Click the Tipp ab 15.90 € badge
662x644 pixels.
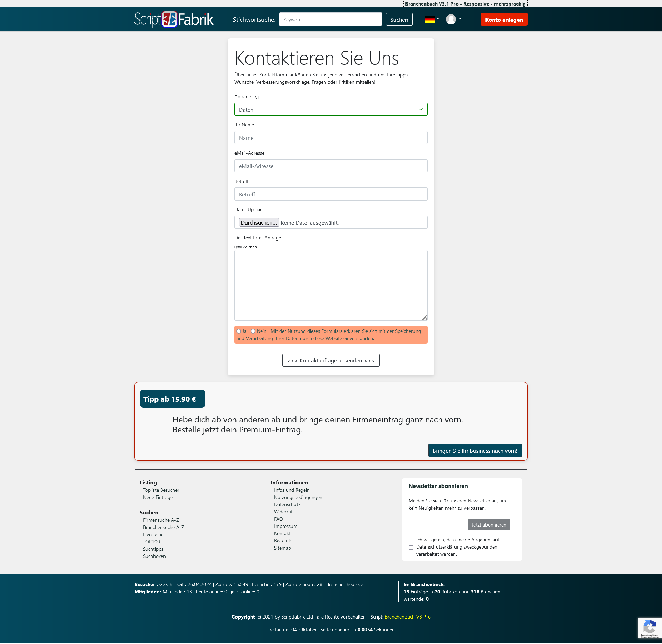(172, 399)
